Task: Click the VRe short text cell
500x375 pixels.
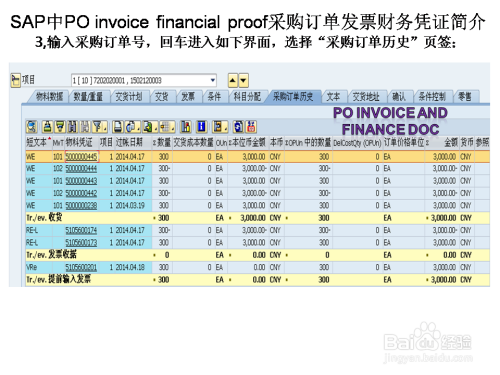Action: click(38, 267)
